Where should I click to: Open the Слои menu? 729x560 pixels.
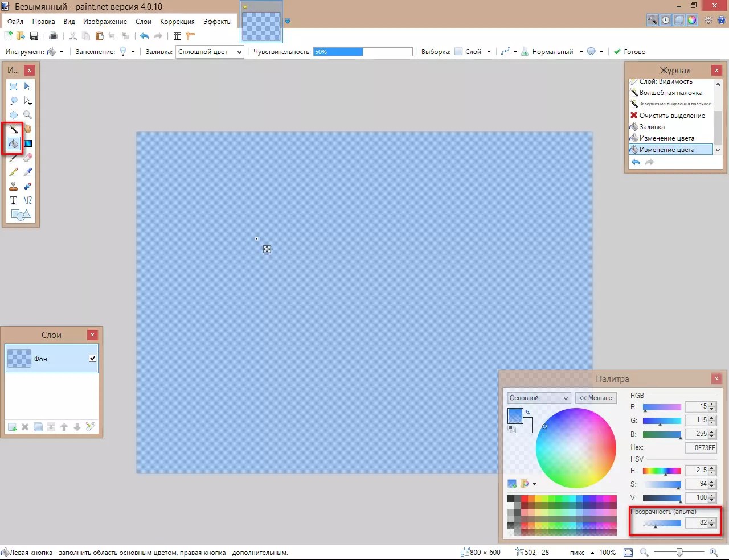(x=144, y=22)
